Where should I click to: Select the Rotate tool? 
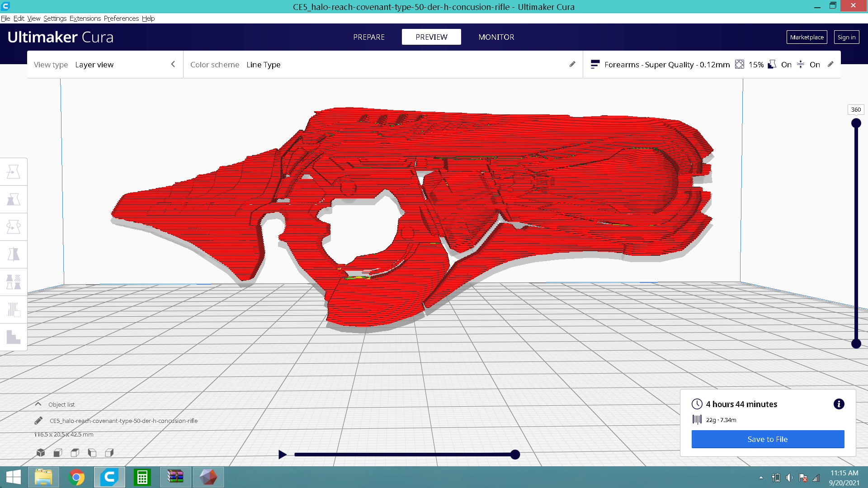14,227
